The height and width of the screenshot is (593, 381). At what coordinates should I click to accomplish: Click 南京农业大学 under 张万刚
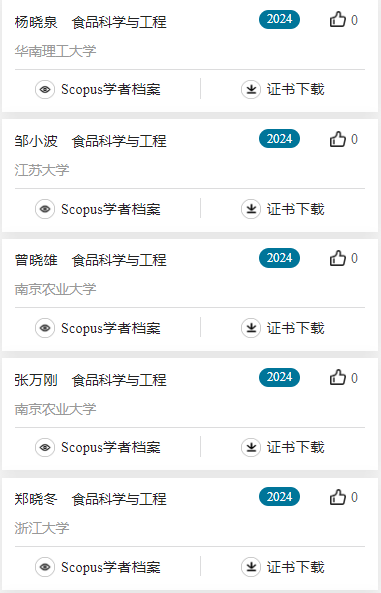(55, 408)
